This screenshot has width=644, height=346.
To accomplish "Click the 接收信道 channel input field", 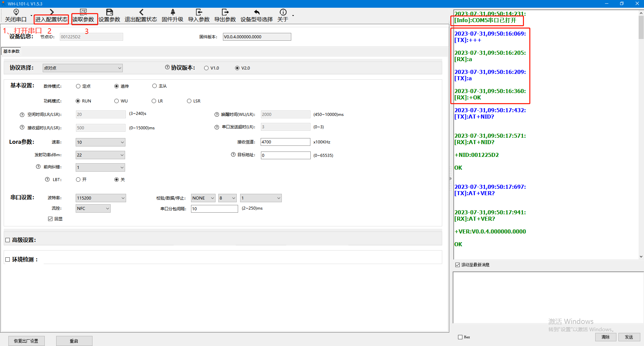I will (x=285, y=142).
